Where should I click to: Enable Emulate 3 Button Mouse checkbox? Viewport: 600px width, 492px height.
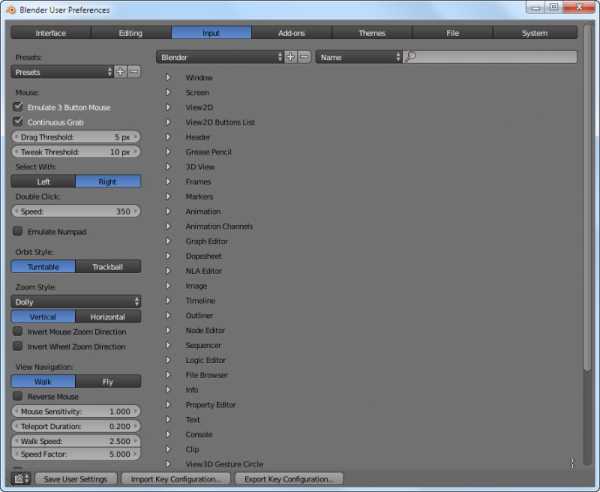point(18,107)
